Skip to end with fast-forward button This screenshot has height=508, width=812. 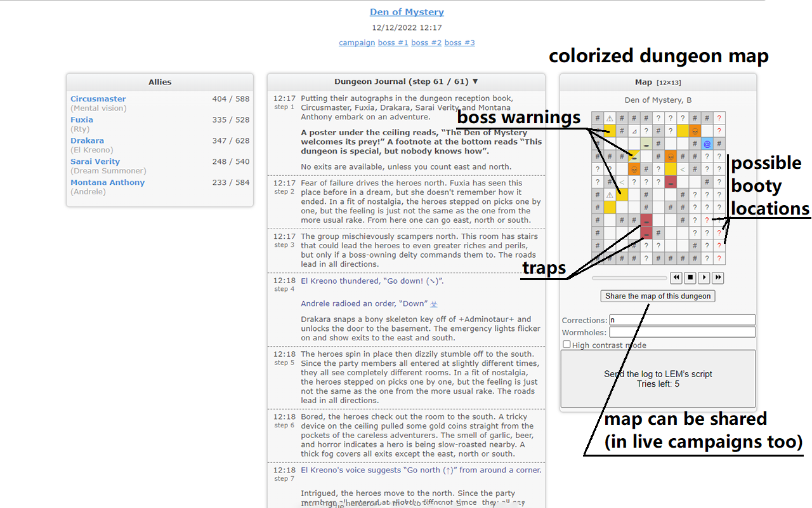click(717, 277)
